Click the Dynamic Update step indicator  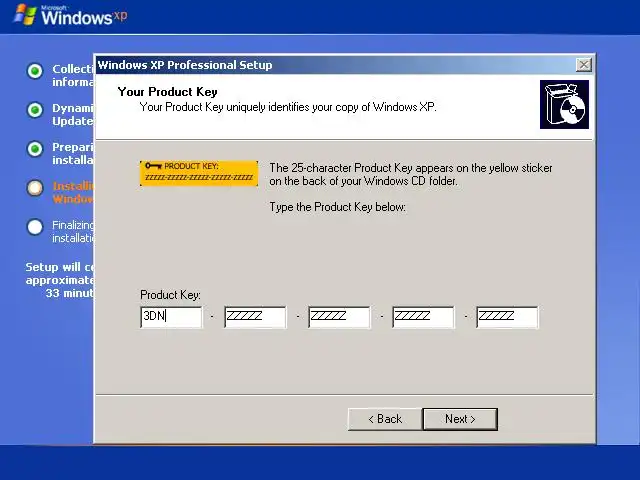(35, 110)
